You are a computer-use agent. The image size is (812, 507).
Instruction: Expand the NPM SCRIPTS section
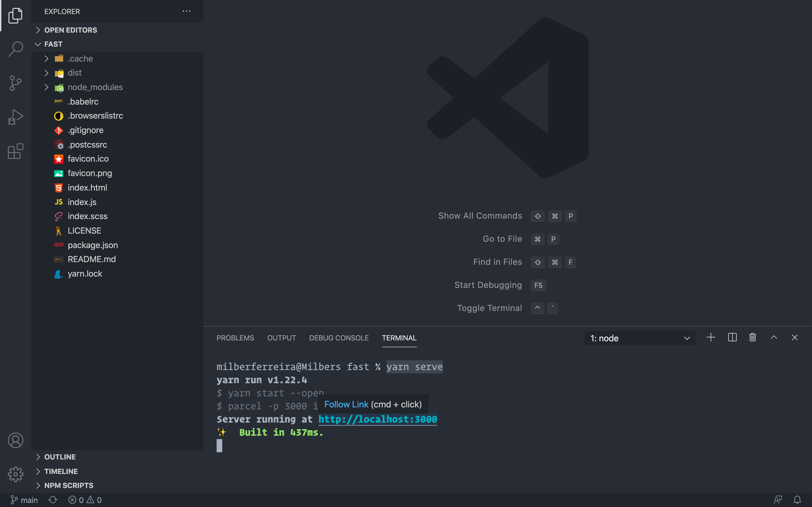[69, 485]
